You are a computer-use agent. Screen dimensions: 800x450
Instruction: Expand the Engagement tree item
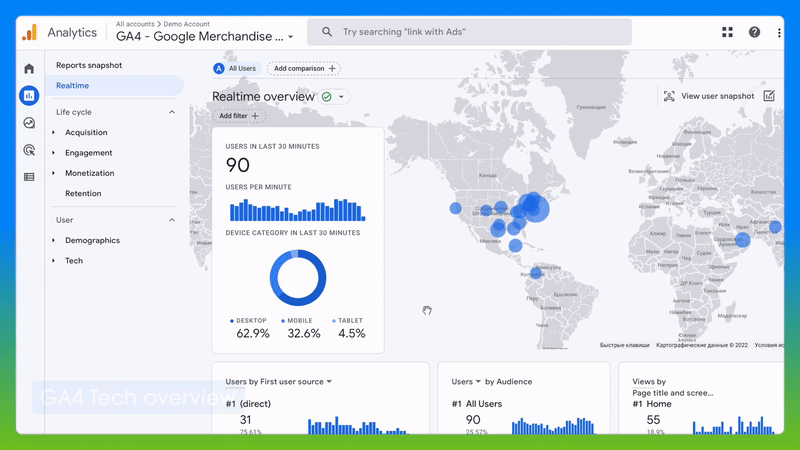[54, 153]
